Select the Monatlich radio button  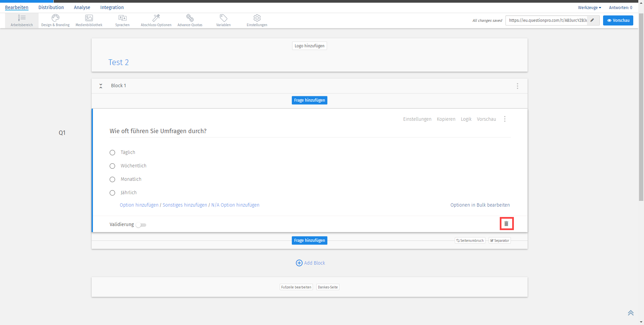click(x=112, y=179)
